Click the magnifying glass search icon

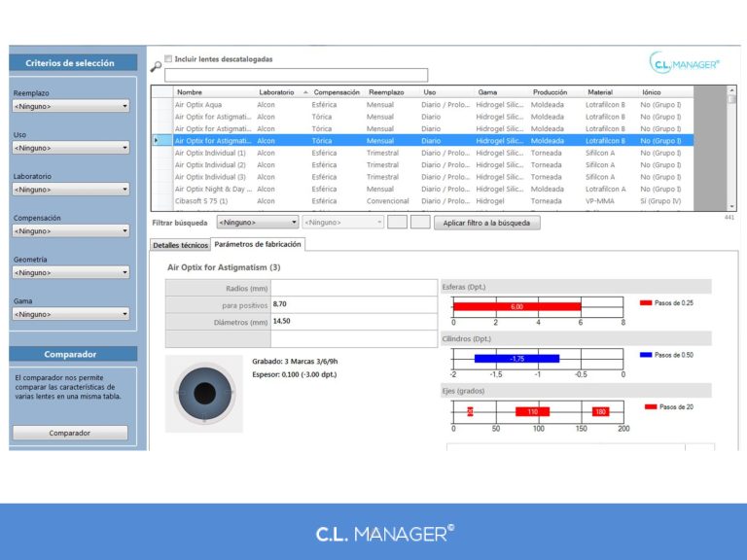point(156,67)
